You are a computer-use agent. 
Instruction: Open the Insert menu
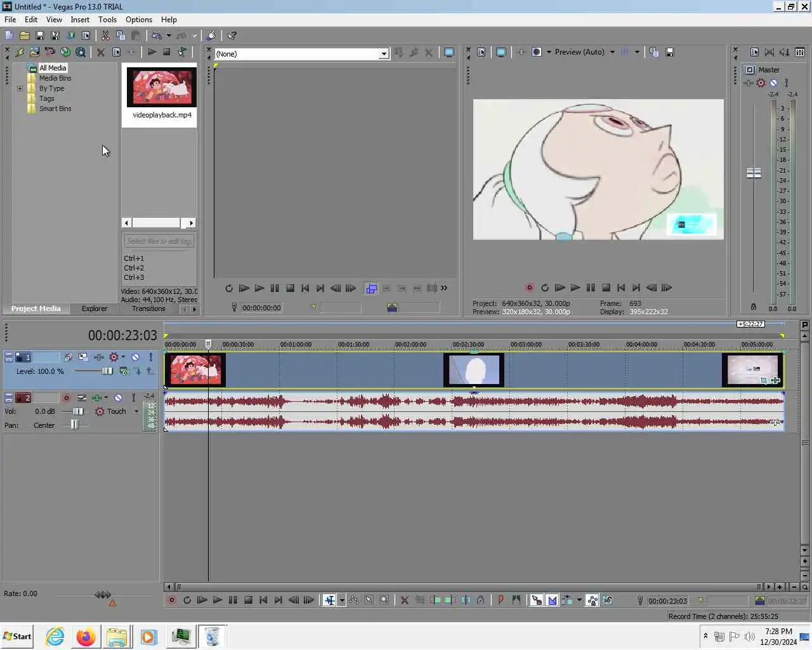point(80,20)
